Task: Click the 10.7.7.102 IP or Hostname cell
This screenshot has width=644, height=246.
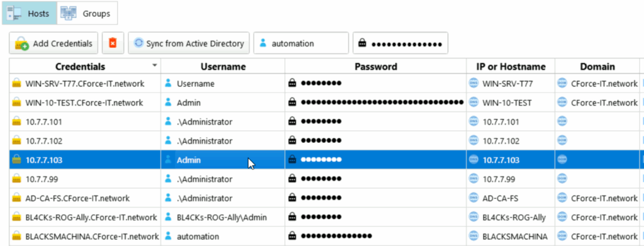Action: click(511, 141)
